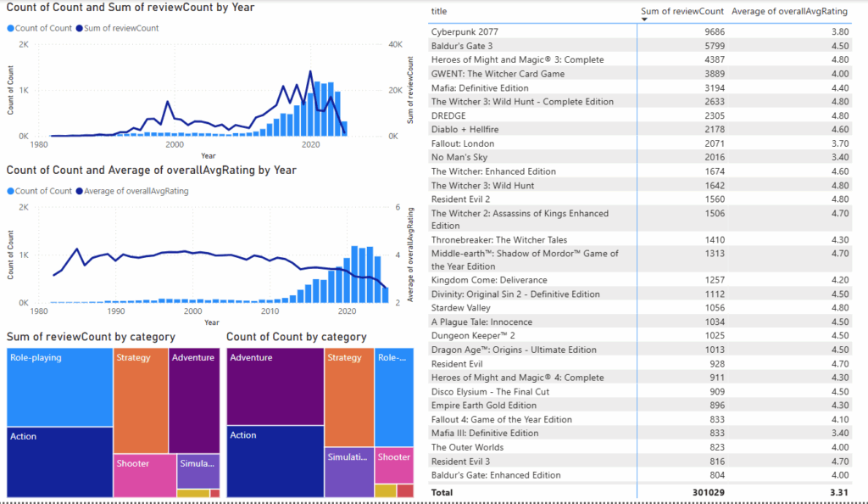Viewport: 868px width, 504px height.
Task: Select Dragon Age: Origins - Ultimate Edition row
Action: pyautogui.click(x=639, y=350)
